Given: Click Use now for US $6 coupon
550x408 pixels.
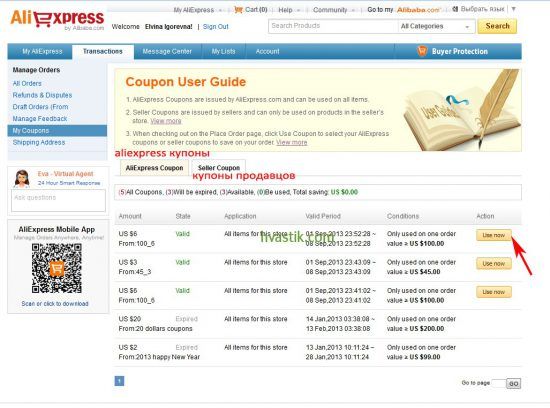Looking at the screenshot, I should pos(494,235).
